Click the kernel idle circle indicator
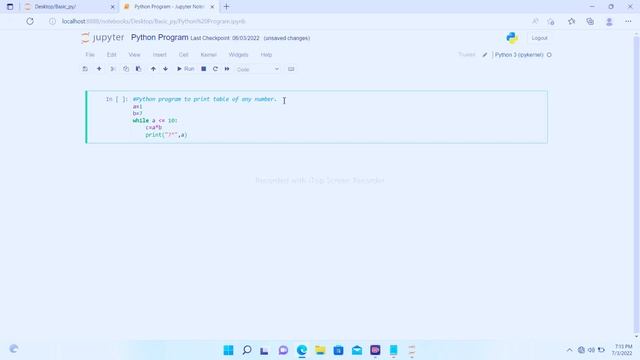The height and width of the screenshot is (360, 640). pos(549,55)
